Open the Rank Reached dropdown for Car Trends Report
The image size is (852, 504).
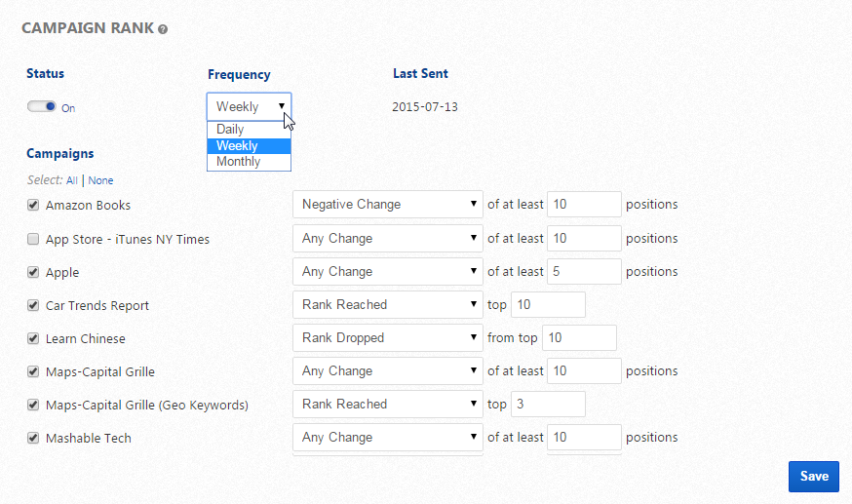387,304
